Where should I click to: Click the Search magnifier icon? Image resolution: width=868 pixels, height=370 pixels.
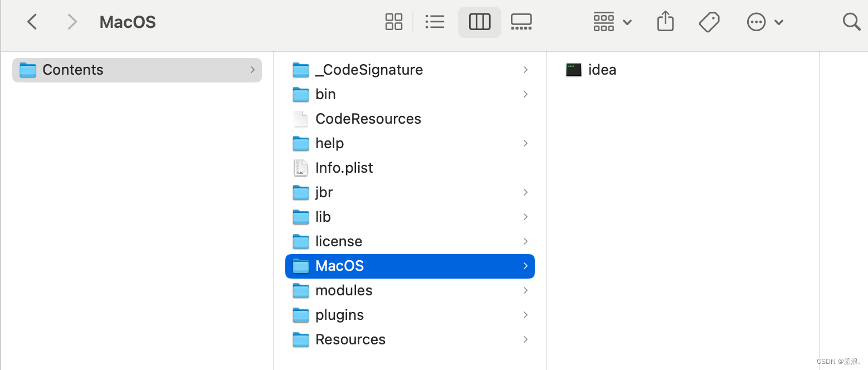point(851,22)
